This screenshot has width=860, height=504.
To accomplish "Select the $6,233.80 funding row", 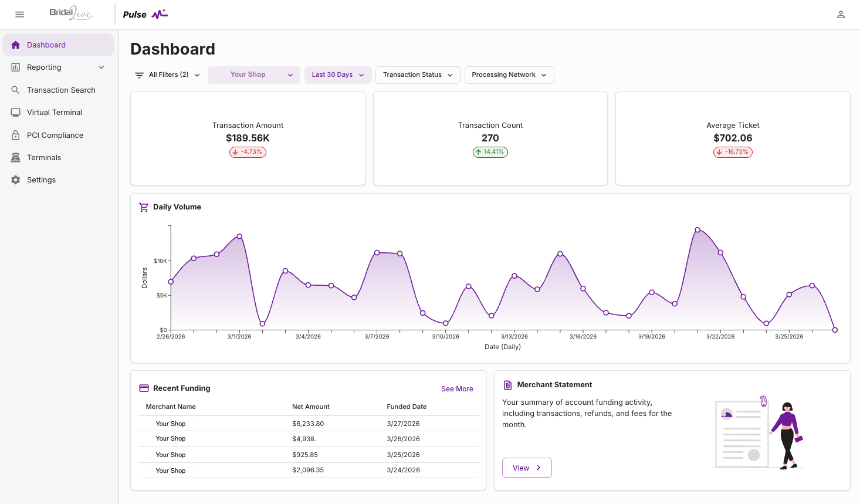I will coord(308,424).
